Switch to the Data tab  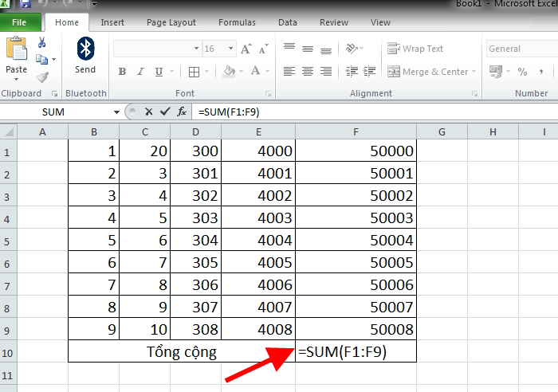(288, 22)
